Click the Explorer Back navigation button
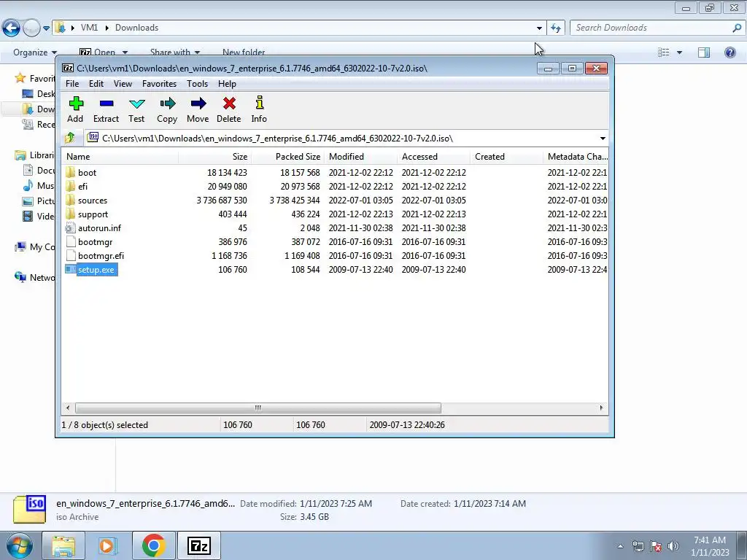Viewport: 747px width, 560px height. (x=12, y=28)
